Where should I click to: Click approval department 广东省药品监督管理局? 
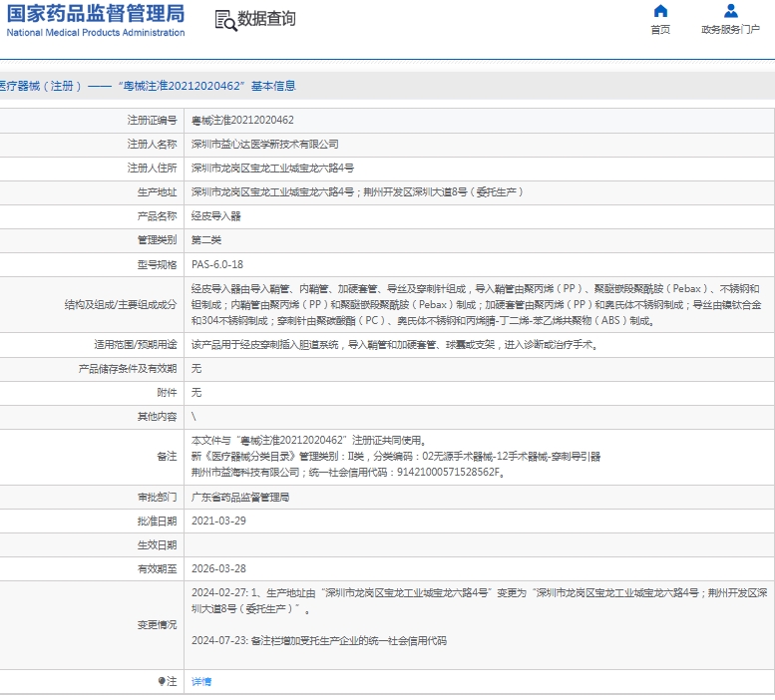240,497
